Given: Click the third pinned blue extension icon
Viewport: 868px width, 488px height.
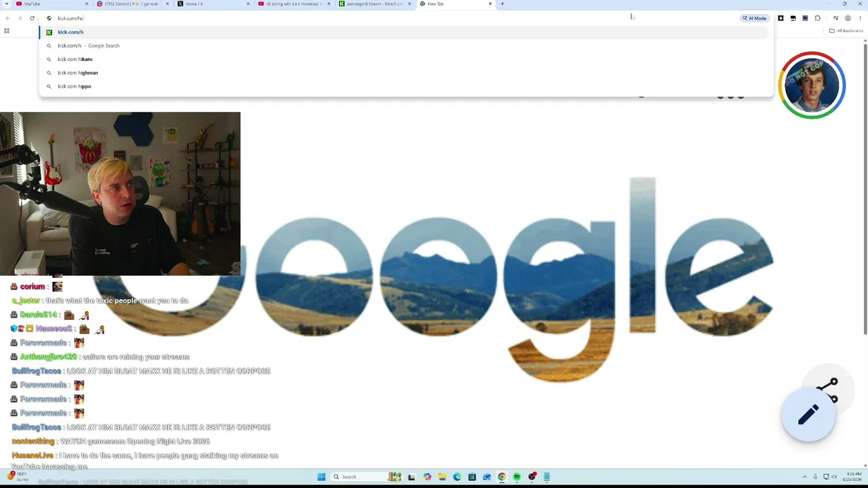Looking at the screenshot, I should (805, 18).
